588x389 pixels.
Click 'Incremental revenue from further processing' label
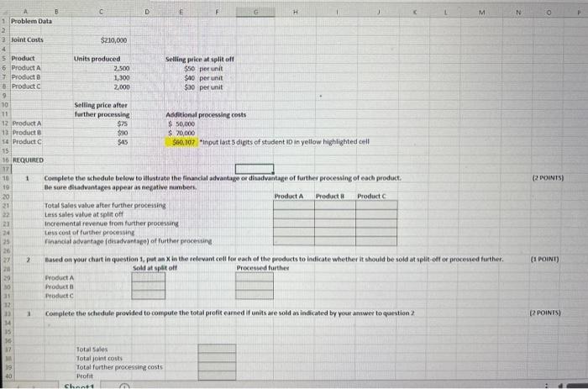click(x=112, y=223)
